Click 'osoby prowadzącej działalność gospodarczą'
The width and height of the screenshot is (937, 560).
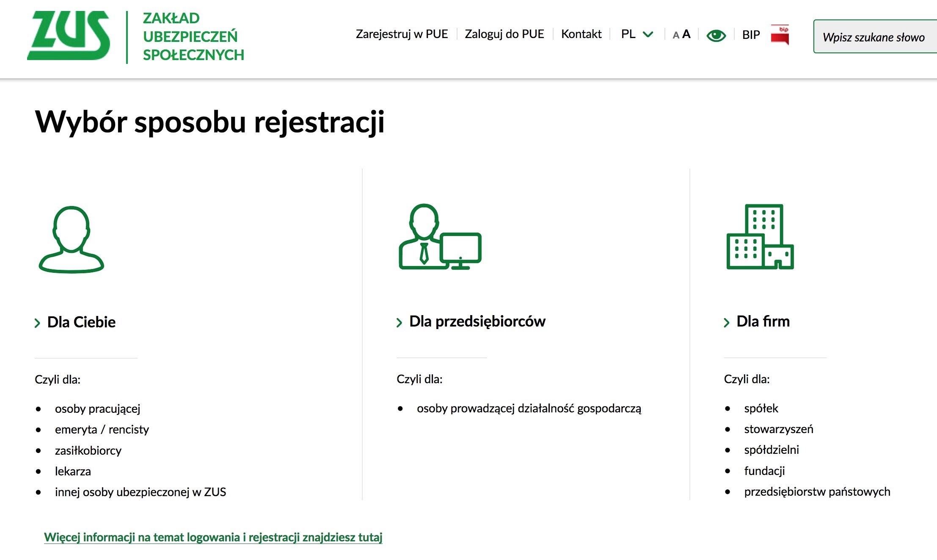[529, 409]
